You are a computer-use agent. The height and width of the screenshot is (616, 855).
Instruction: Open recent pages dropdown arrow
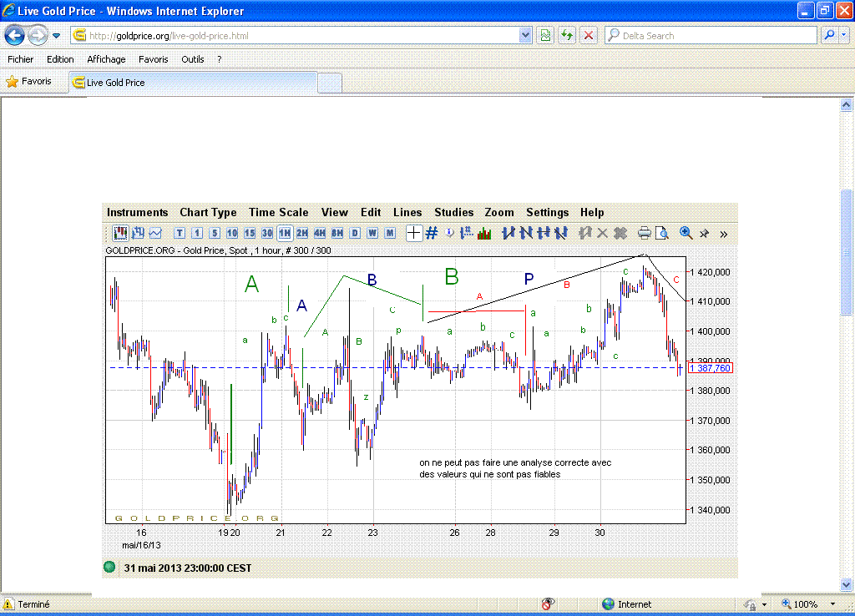coord(56,36)
